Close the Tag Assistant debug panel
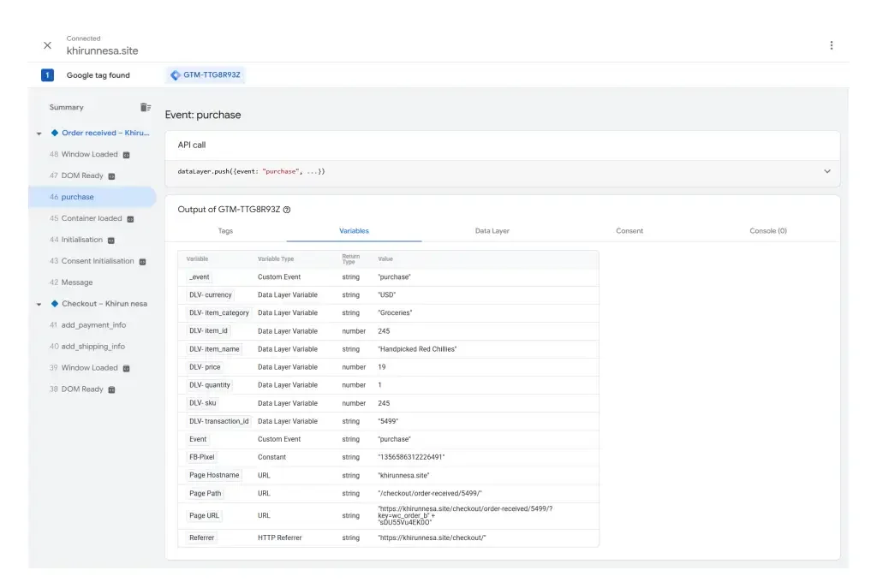Image resolution: width=877 pixels, height=588 pixels. [x=48, y=45]
